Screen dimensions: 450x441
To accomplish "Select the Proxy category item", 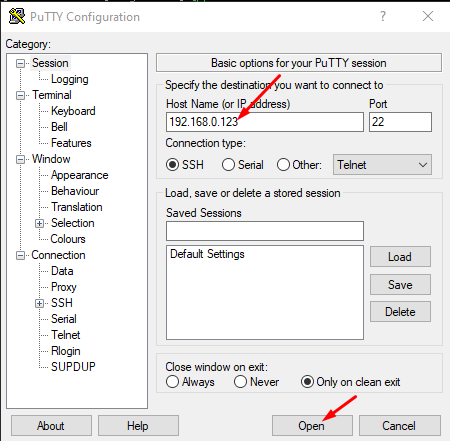I will [64, 287].
